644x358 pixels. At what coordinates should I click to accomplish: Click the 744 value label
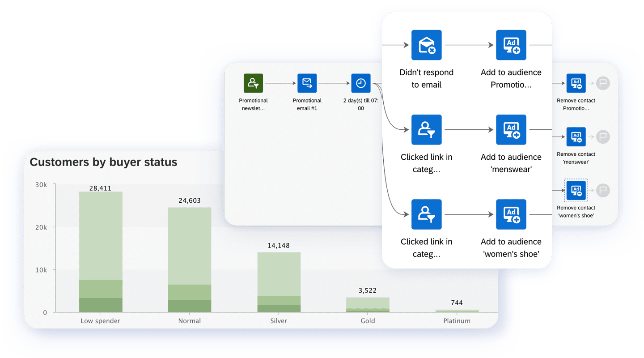click(x=457, y=303)
